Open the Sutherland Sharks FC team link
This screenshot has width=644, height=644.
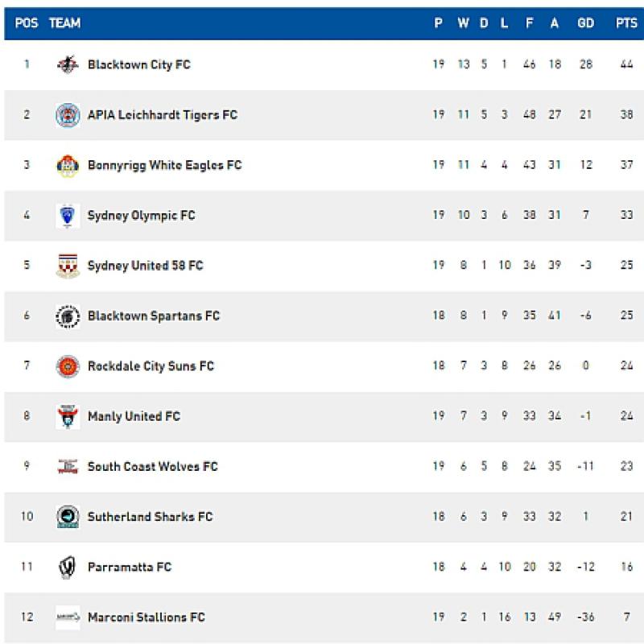click(150, 517)
